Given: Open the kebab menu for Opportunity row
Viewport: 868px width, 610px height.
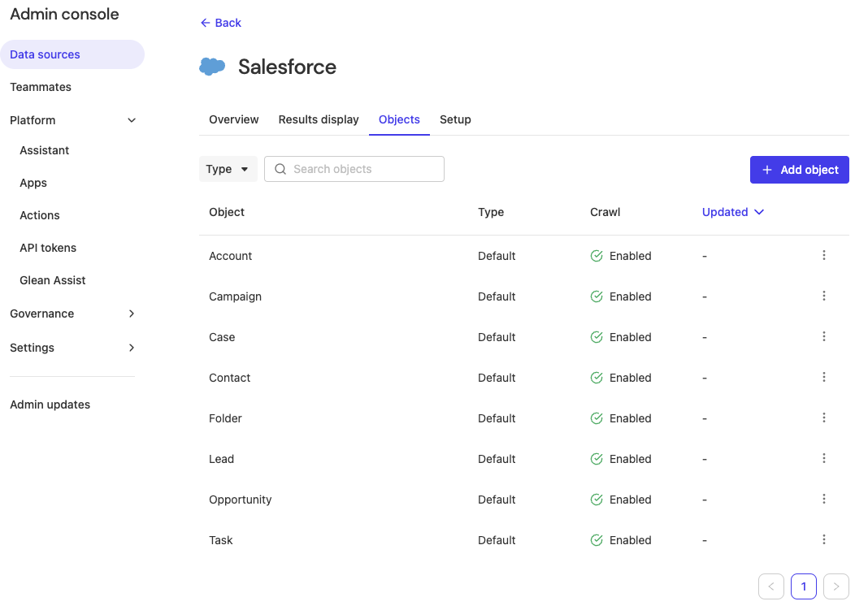Looking at the screenshot, I should [824, 499].
